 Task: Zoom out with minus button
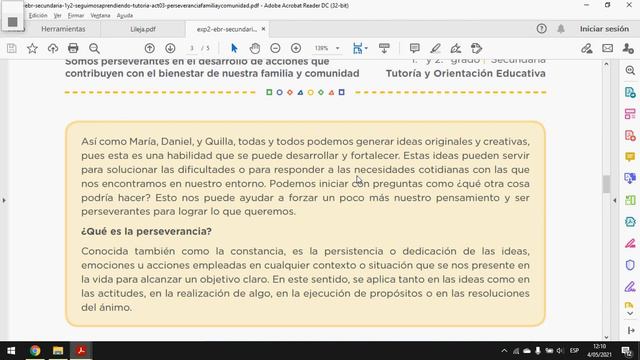tap(276, 49)
